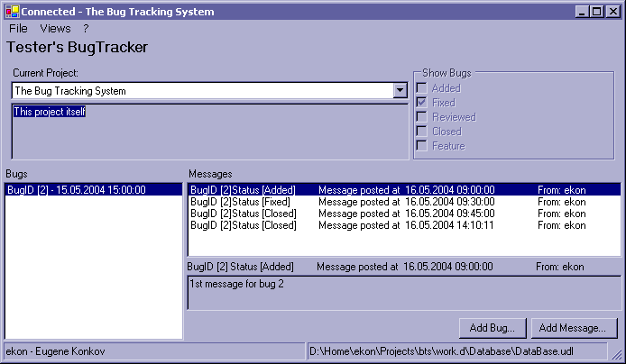Open the File menu

(18, 29)
